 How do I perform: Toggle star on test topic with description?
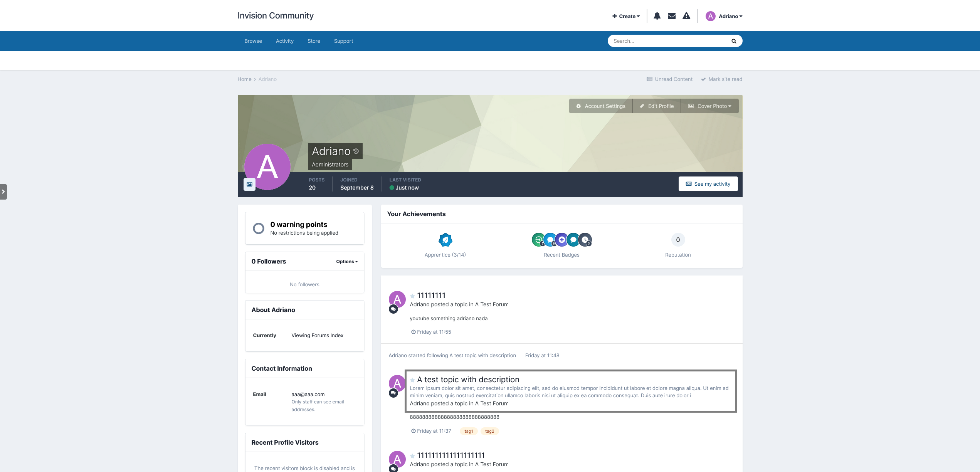tap(412, 380)
